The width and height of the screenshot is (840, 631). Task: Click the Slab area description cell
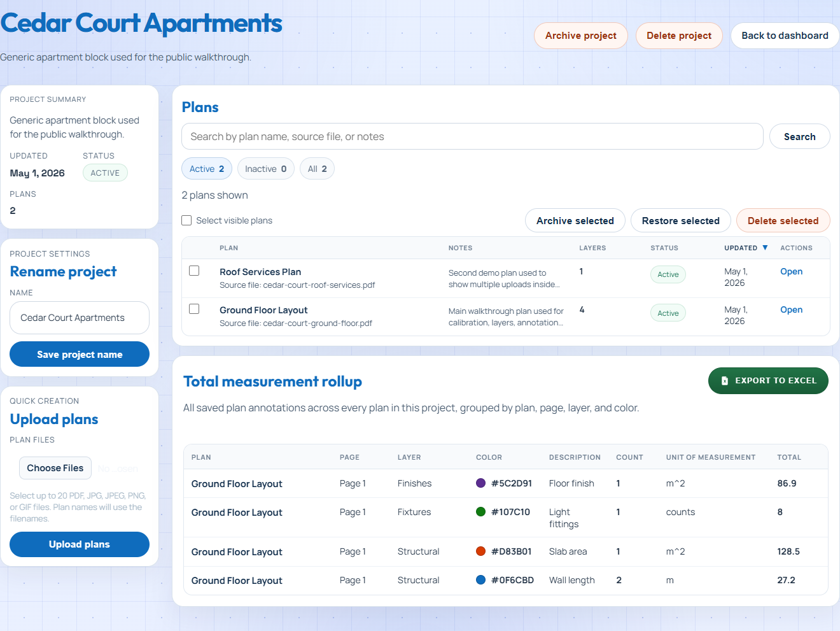(x=568, y=551)
